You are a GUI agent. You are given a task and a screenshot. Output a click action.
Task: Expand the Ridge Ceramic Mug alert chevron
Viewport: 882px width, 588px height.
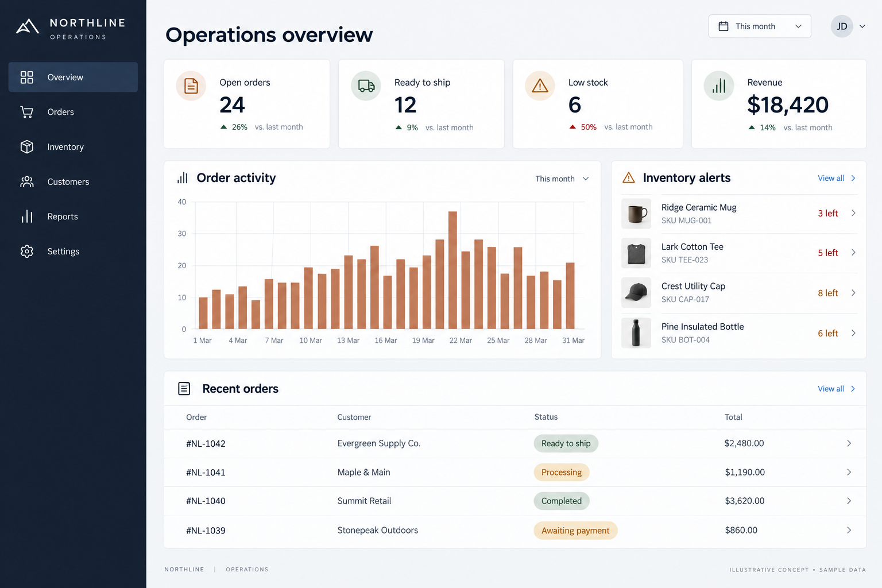pos(853,213)
